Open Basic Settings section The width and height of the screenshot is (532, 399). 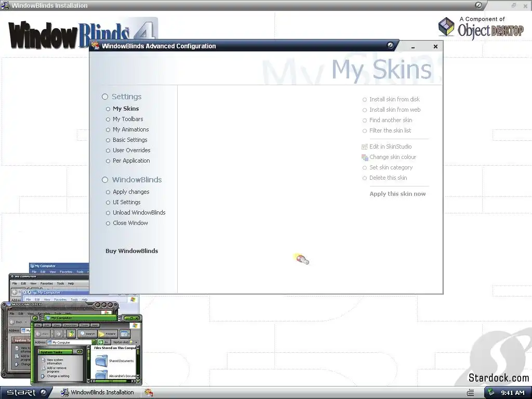pos(129,140)
